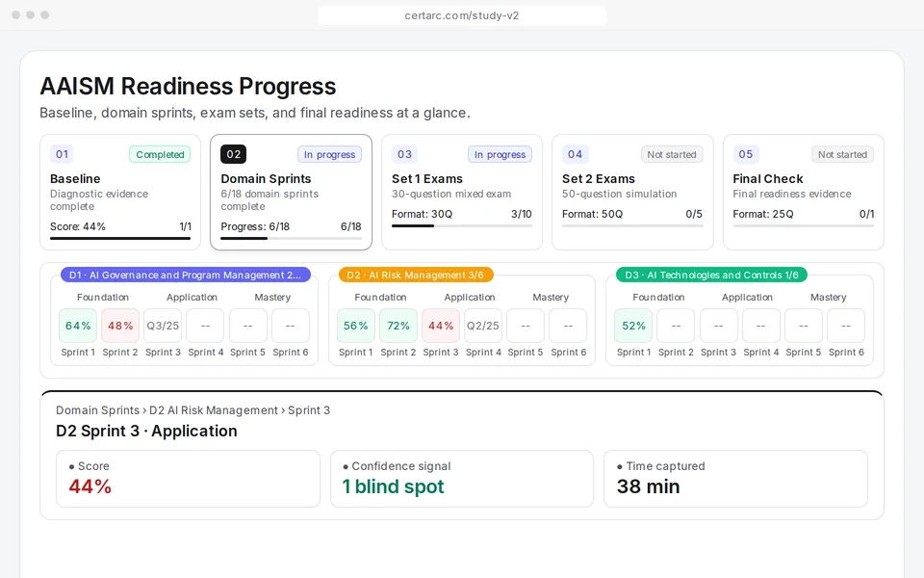Click the Completed badge on Baseline

click(x=160, y=154)
